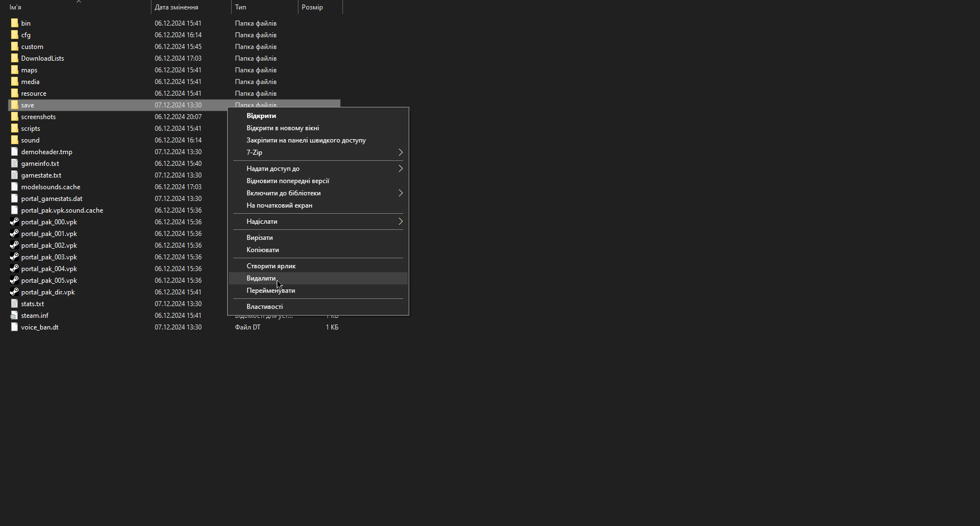
Task: Sort by the 'Розмір' column header
Action: point(320,7)
